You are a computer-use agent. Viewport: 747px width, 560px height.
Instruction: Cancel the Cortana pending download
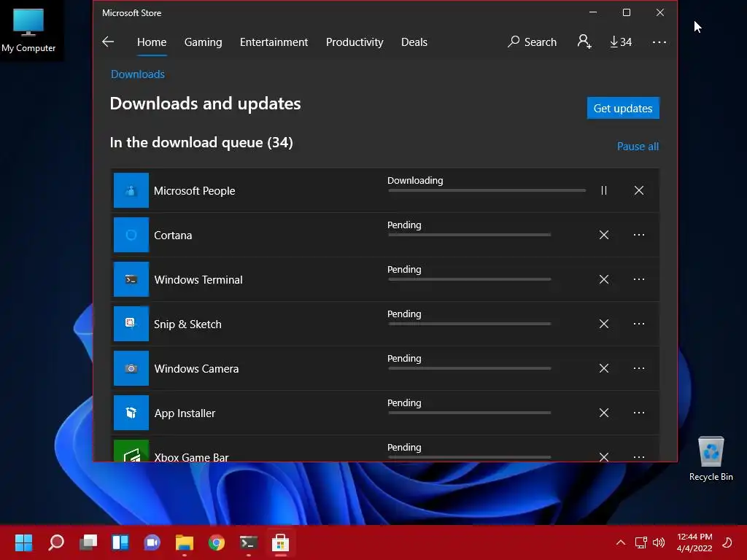click(x=603, y=235)
